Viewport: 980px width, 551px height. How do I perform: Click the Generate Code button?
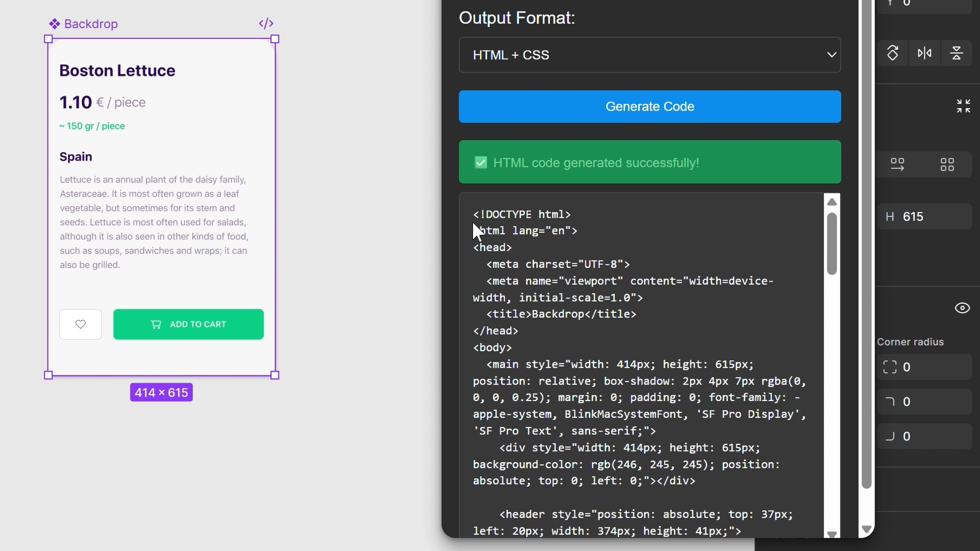[x=650, y=107]
